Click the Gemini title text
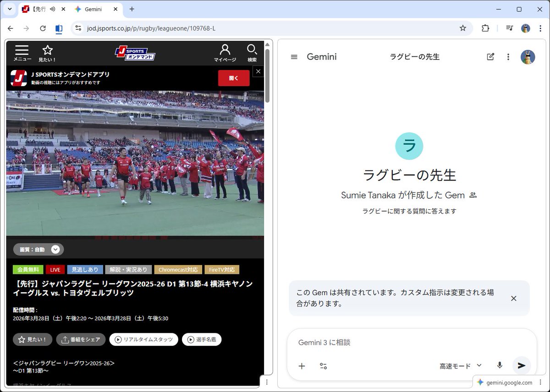 pos(322,57)
